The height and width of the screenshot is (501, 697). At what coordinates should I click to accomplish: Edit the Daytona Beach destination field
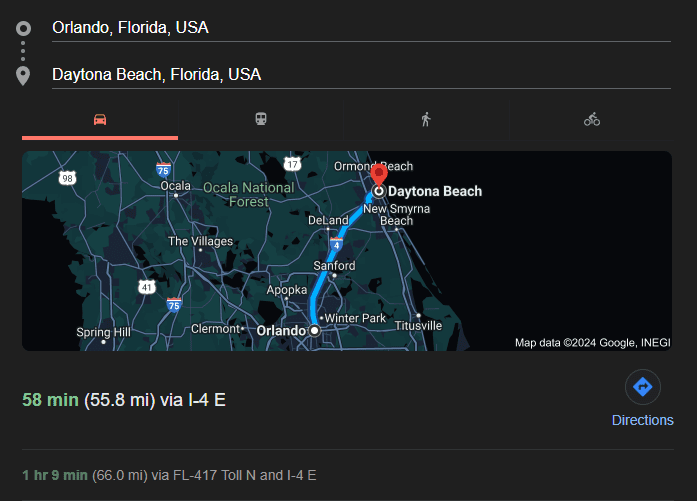[x=360, y=75]
